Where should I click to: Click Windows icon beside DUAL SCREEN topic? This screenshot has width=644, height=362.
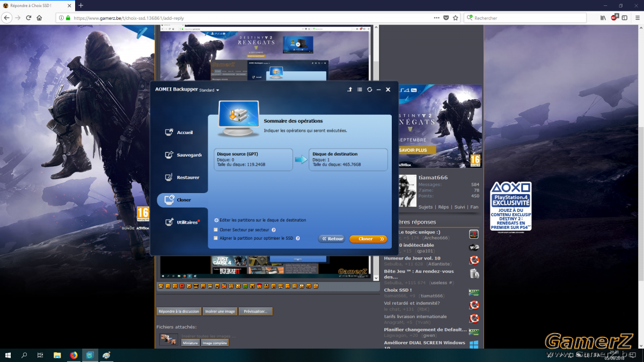coord(474,345)
